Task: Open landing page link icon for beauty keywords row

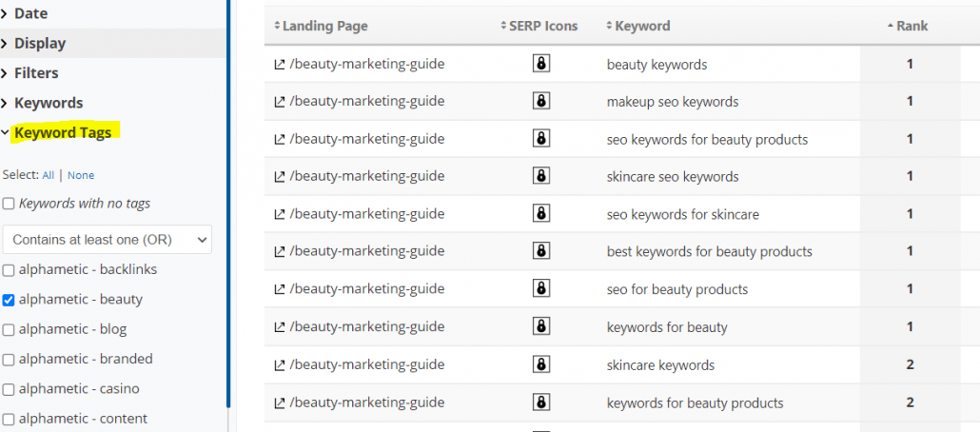Action: 280,64
